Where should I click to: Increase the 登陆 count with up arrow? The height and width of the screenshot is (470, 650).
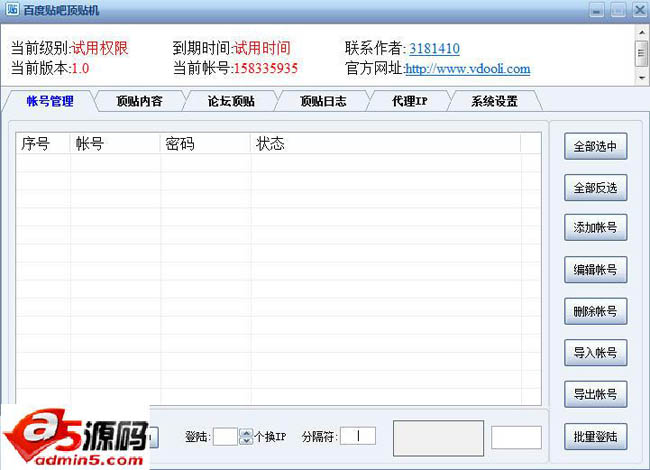(x=246, y=432)
